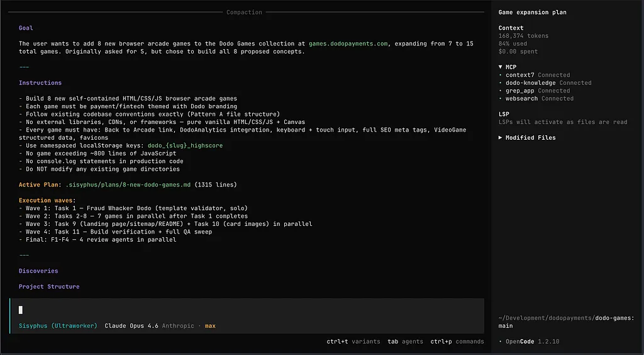Screen dimensions: 644x355
Task: Click the grep_app status dot
Action: [501, 91]
